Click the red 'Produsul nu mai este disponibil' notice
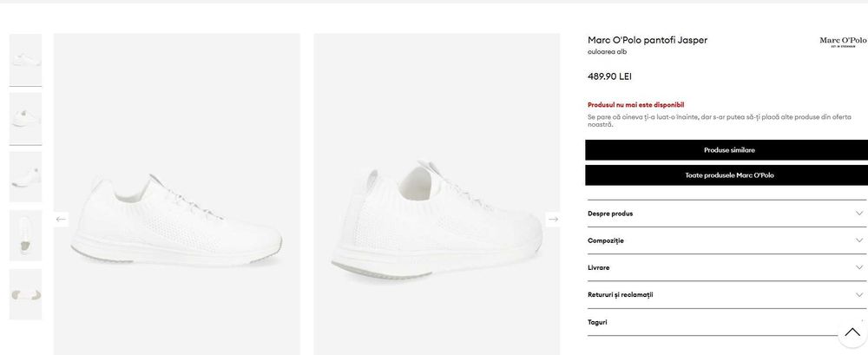Screen dimensions: 868x355 [635, 104]
